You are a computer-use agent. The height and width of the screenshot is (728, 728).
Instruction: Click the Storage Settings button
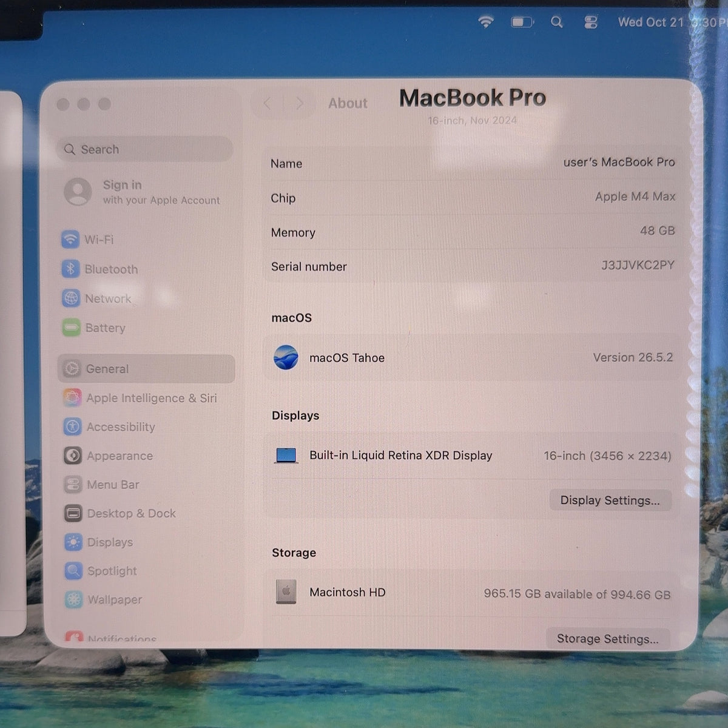pyautogui.click(x=607, y=639)
